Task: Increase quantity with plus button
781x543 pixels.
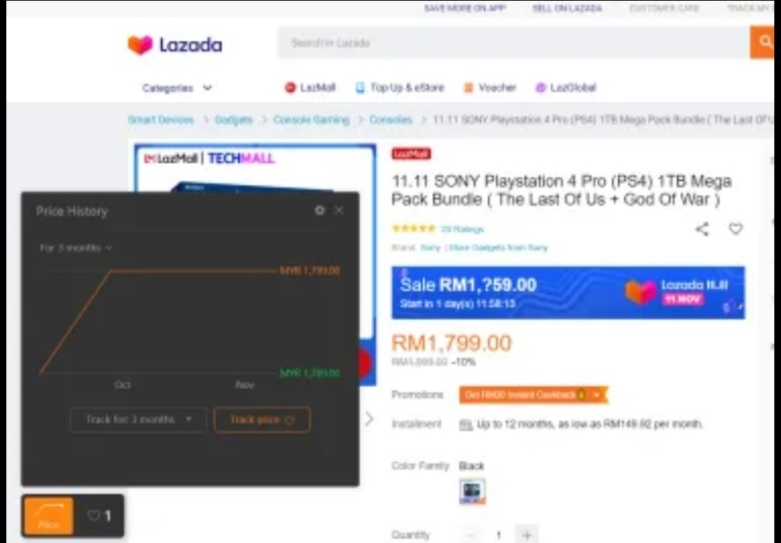Action: click(527, 535)
